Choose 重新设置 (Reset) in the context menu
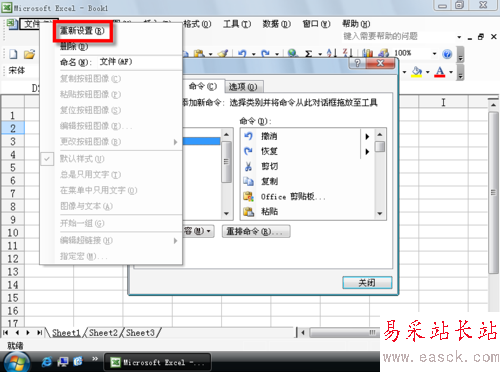The image size is (500, 372). pyautogui.click(x=82, y=31)
